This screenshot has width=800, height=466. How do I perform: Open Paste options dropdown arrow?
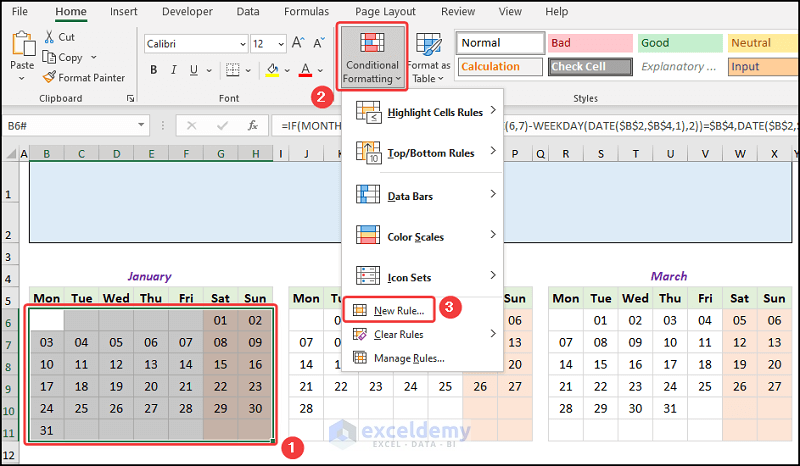[x=21, y=78]
